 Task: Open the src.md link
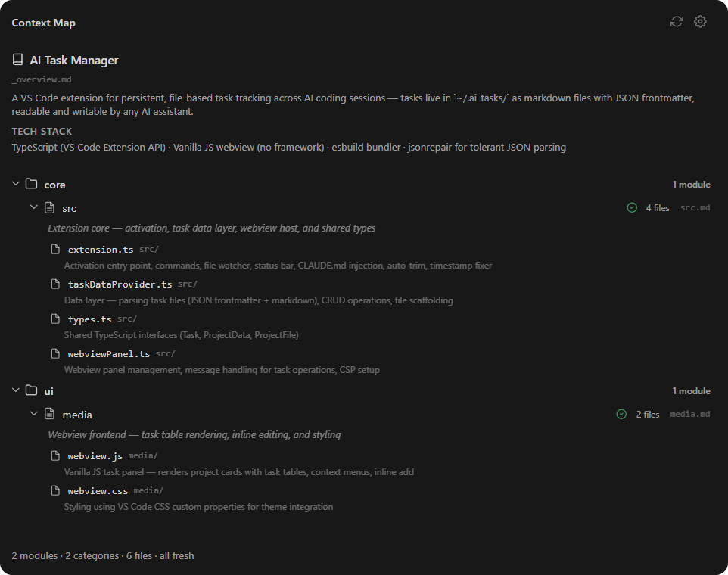point(695,207)
